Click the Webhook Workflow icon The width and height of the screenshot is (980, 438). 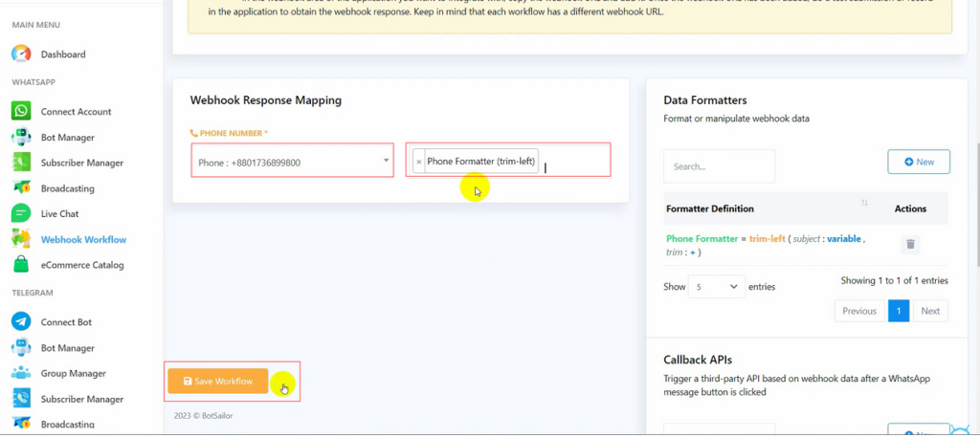point(21,239)
